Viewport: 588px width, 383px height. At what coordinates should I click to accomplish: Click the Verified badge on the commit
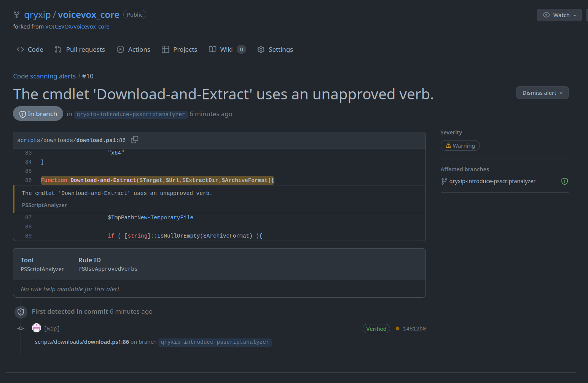click(x=376, y=328)
